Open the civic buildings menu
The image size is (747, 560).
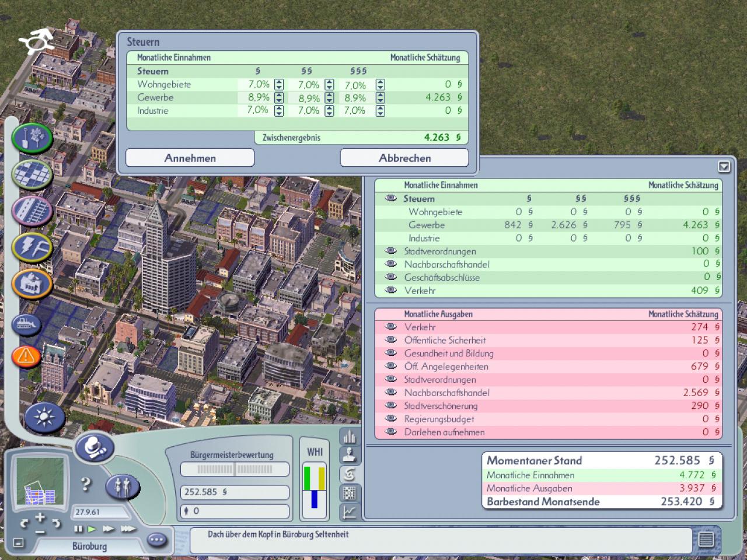32,284
